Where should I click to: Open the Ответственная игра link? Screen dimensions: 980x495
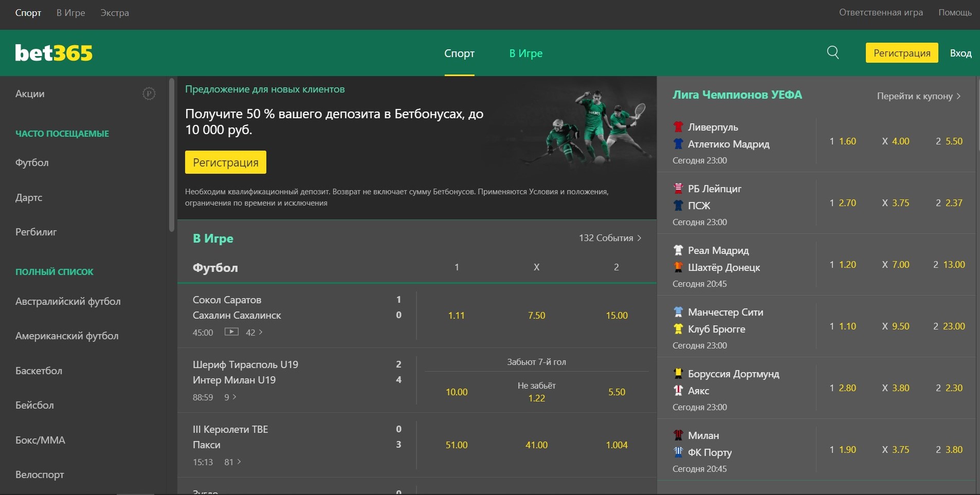[x=881, y=12]
